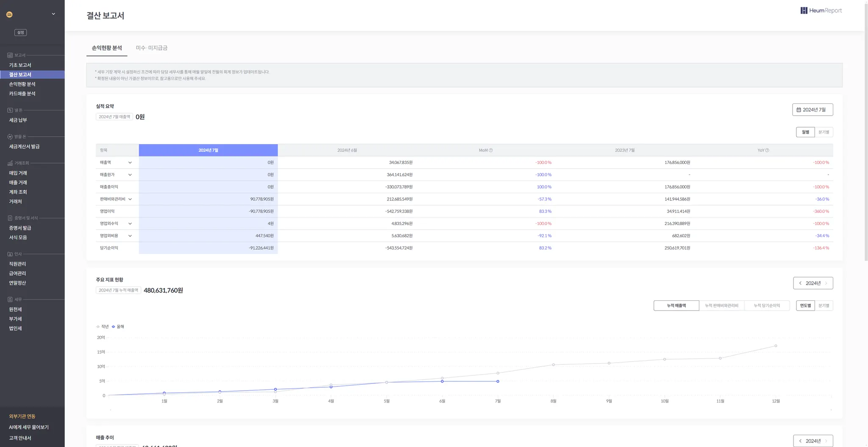Click the 받을 돈 section icon

tap(10, 136)
